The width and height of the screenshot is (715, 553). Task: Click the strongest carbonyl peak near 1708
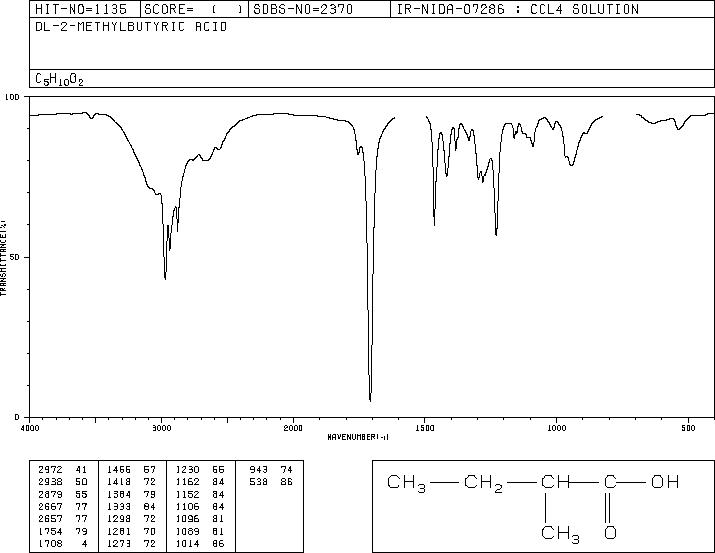coord(370,400)
